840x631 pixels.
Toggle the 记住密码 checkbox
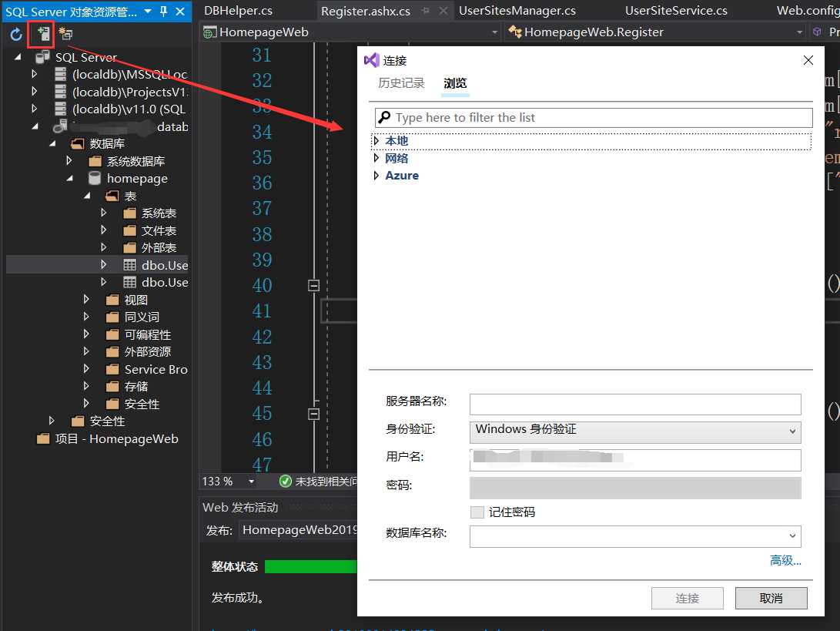pos(477,512)
